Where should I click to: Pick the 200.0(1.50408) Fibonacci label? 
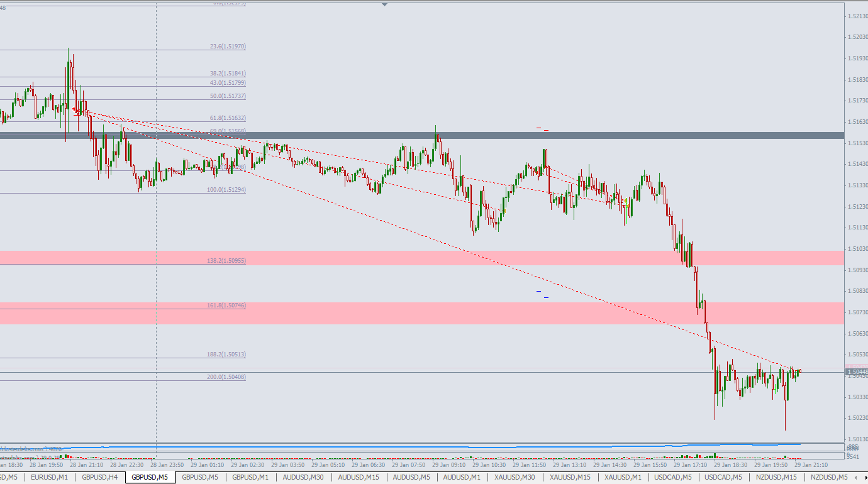coord(226,377)
